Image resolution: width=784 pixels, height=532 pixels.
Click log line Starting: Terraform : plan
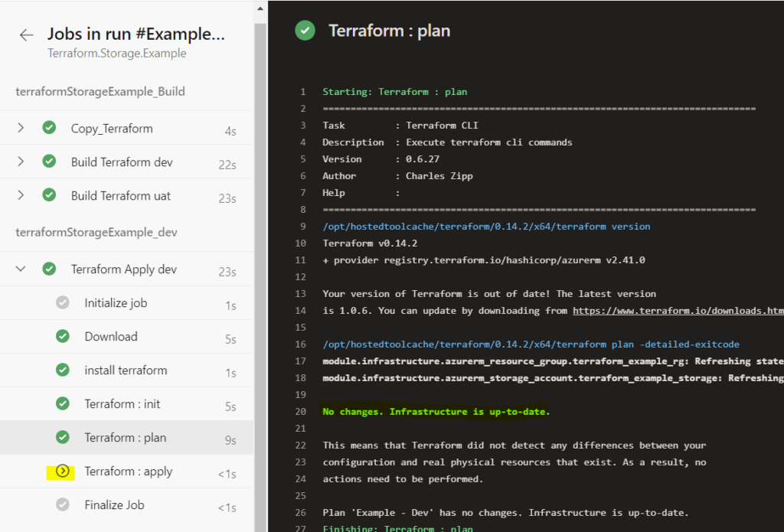tap(394, 92)
